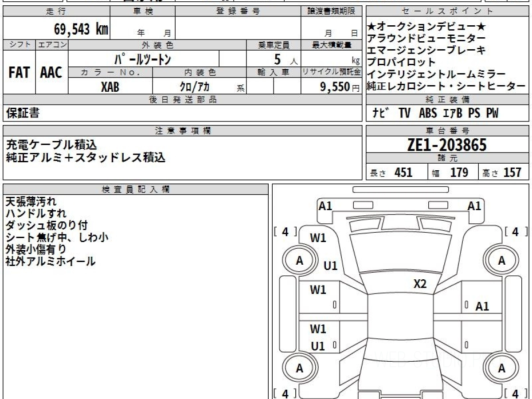Click the PW equipment item

click(x=492, y=113)
